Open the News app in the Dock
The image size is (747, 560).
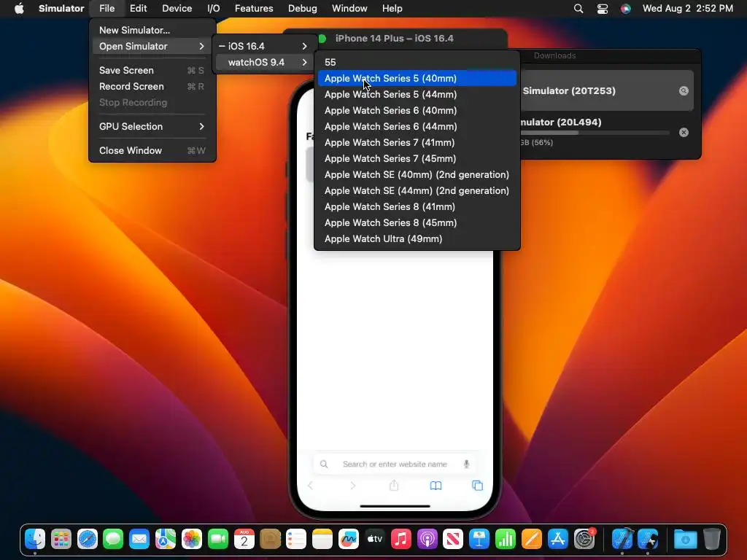point(453,540)
